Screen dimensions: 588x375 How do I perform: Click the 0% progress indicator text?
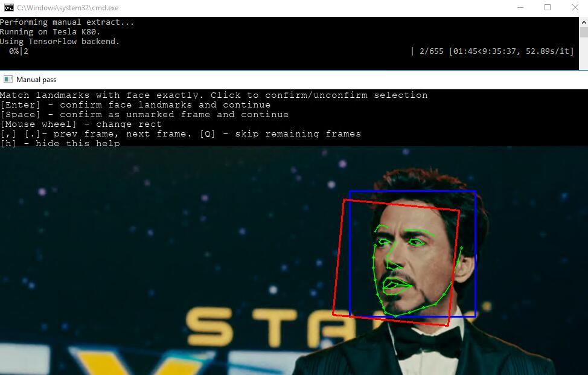(x=14, y=51)
